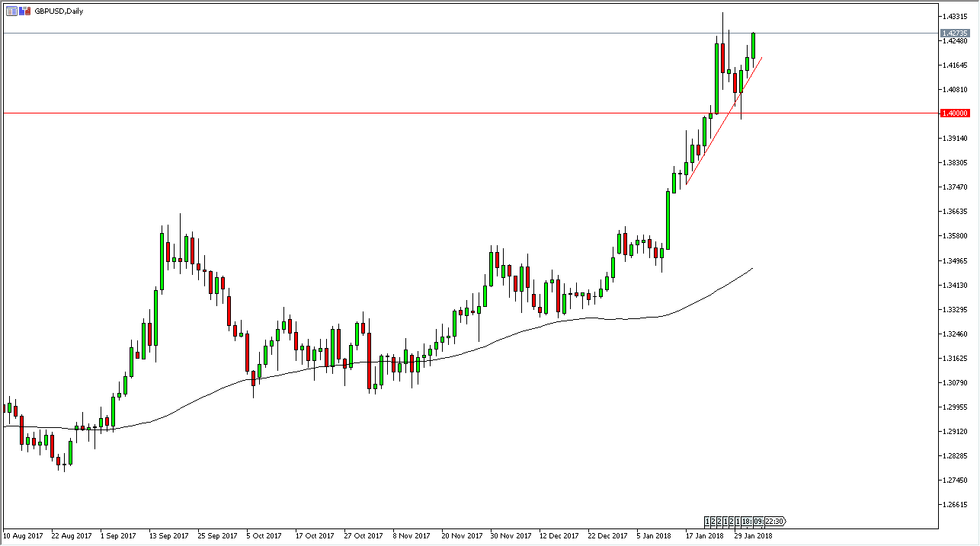The width and height of the screenshot is (980, 546).
Task: Select the 22 Dec 2017 axis label
Action: click(x=608, y=536)
